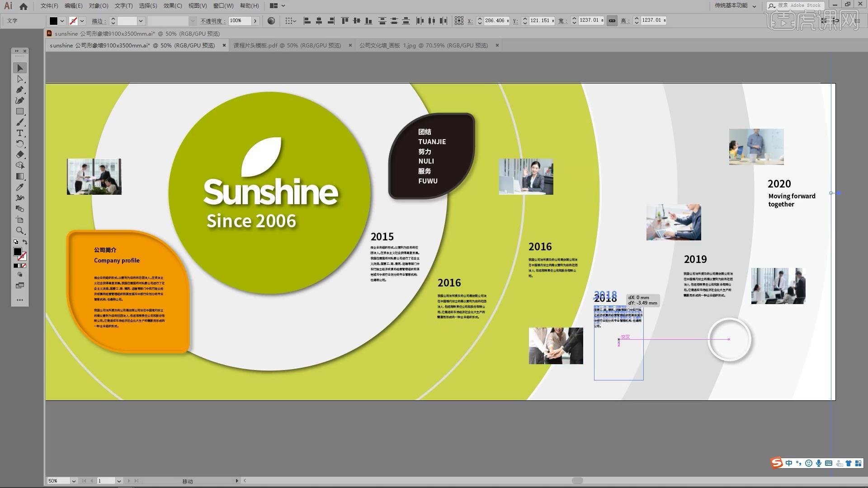Choose the Rectangle tool
The image size is (868, 488).
tap(20, 112)
